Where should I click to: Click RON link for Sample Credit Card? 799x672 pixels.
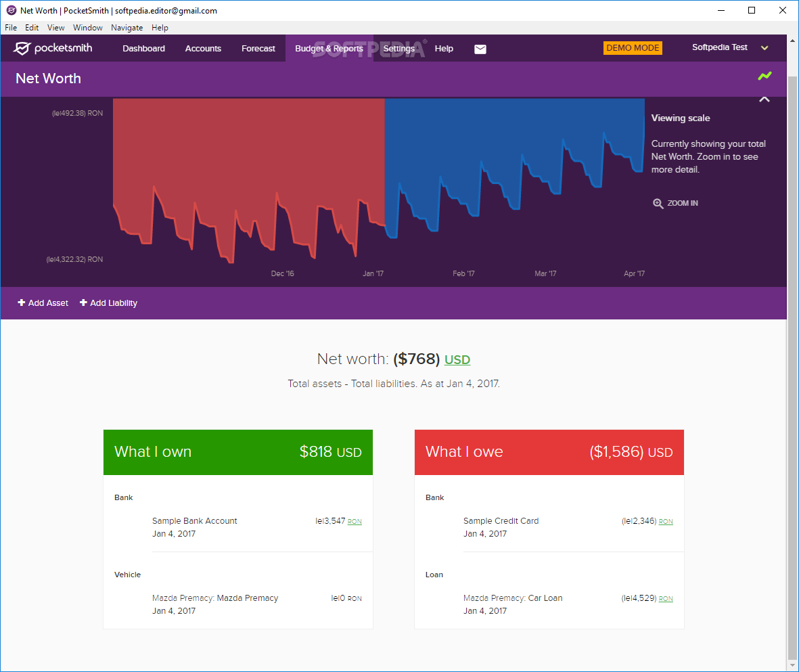pos(666,522)
